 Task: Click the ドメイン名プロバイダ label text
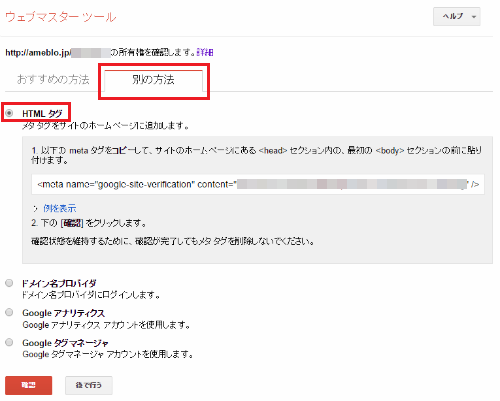tap(59, 283)
